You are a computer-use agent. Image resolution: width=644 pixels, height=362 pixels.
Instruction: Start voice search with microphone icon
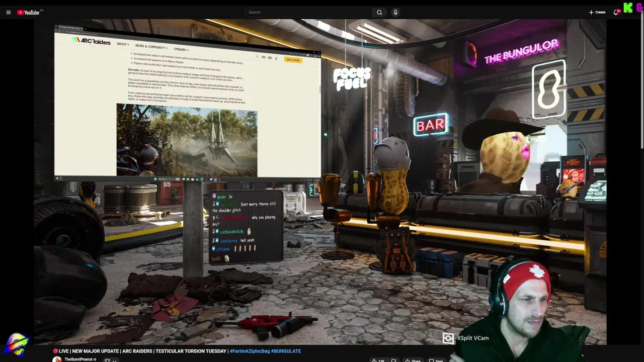395,12
